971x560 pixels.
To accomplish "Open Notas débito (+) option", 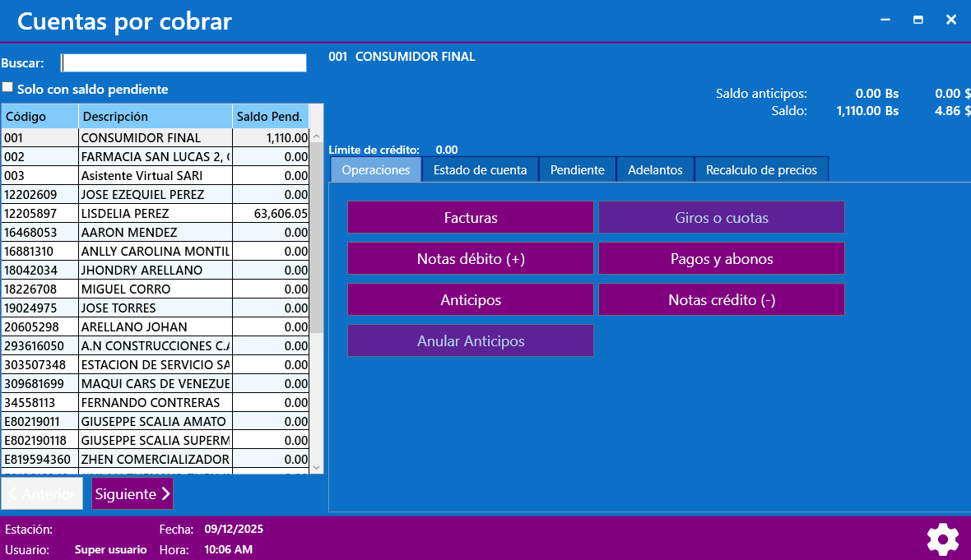I will [x=471, y=258].
